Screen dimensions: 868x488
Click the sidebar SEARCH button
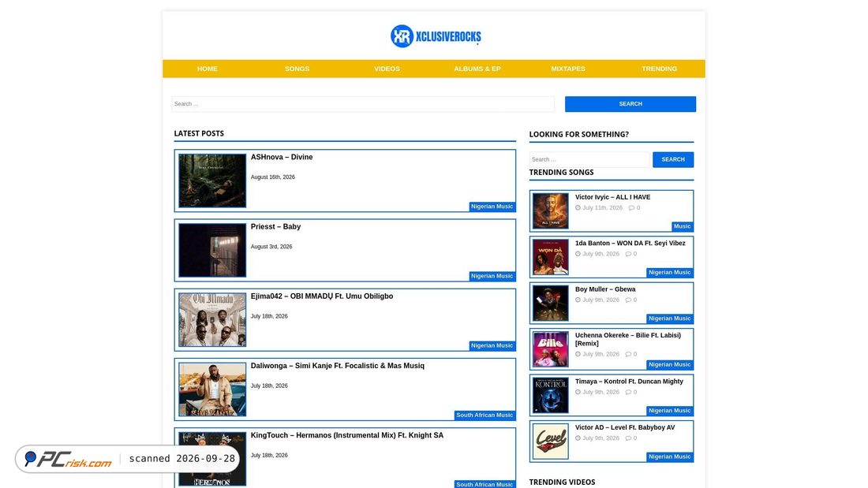tap(672, 159)
